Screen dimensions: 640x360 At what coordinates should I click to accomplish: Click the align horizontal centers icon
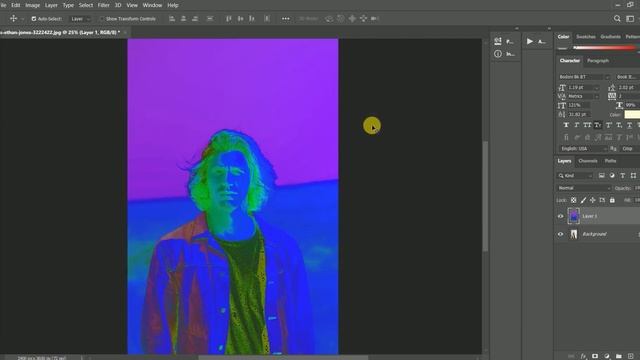pyautogui.click(x=184, y=18)
